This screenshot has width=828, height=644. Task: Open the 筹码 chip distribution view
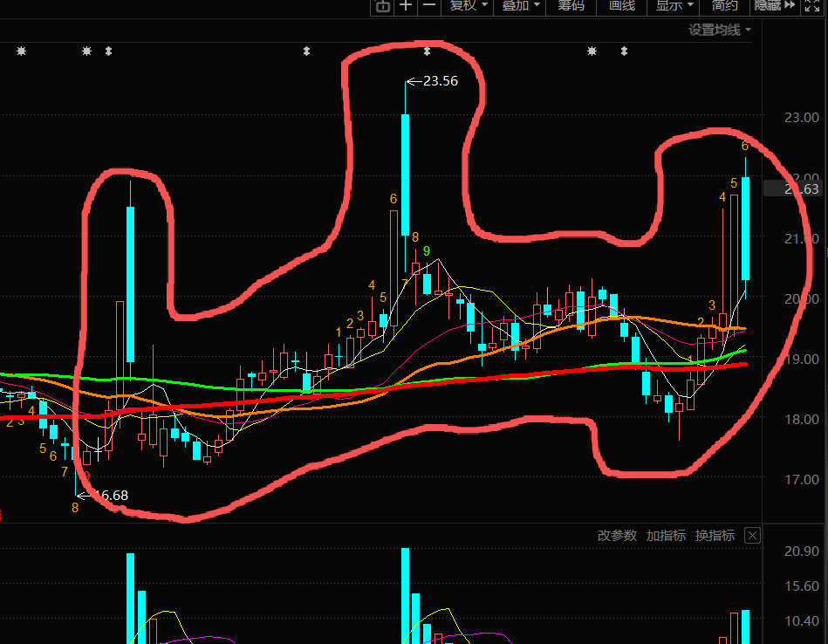coord(571,6)
